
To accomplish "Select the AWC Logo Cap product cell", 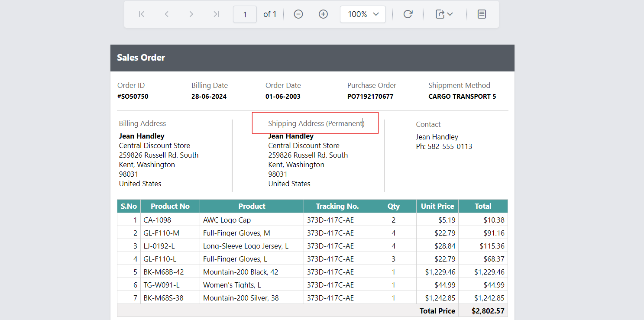I will 227,220.
